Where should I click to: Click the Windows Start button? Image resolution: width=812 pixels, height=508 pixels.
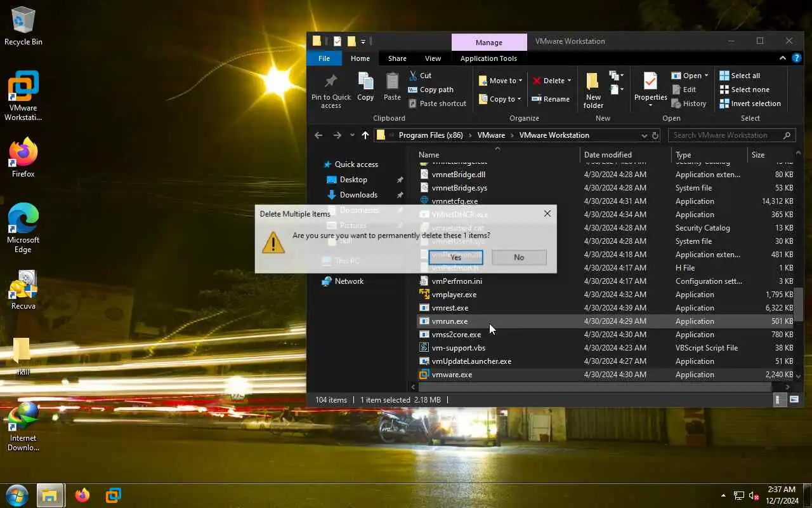pyautogui.click(x=17, y=495)
